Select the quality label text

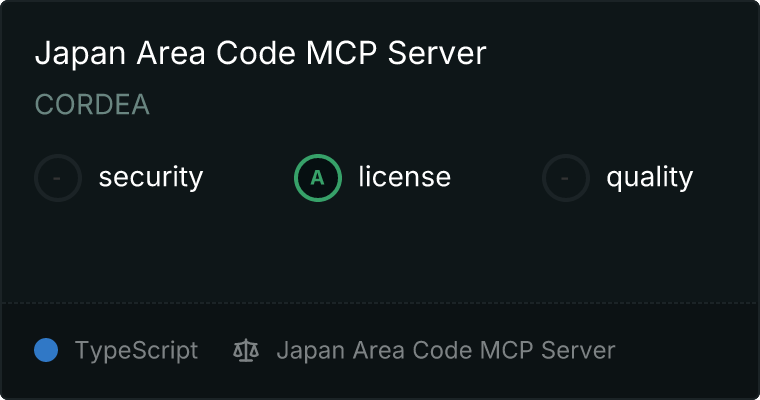[649, 178]
